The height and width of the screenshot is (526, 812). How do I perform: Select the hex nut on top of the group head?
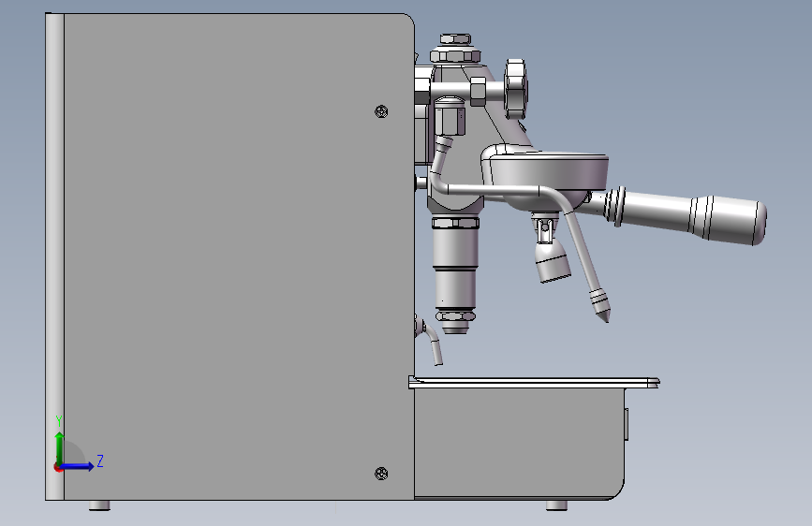(456, 38)
